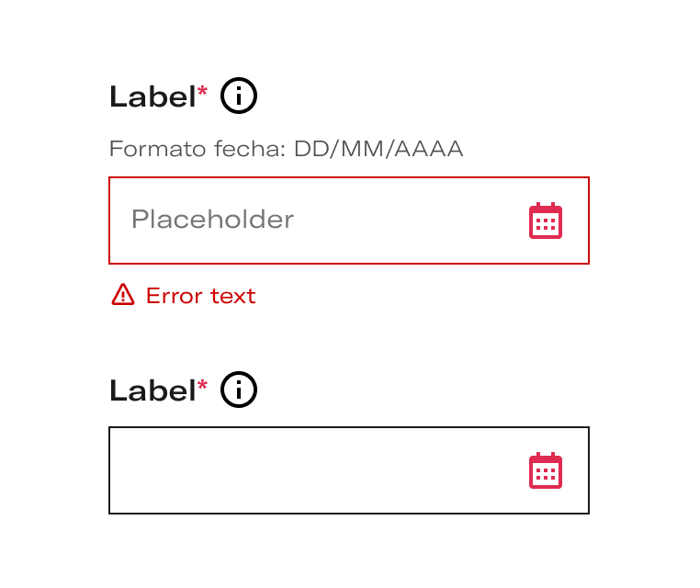Click the info icon beside the first Label
Viewport: 700px width, 588px height.
[x=239, y=96]
